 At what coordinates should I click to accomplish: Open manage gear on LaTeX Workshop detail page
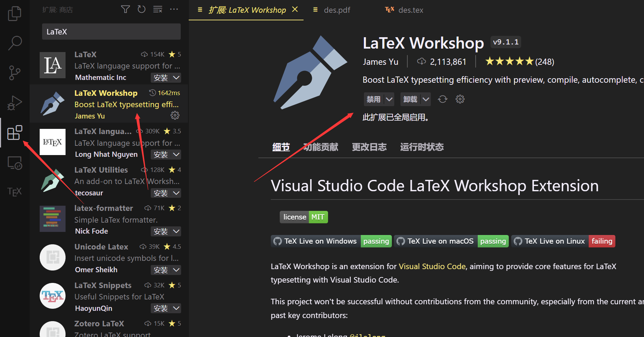tap(460, 99)
